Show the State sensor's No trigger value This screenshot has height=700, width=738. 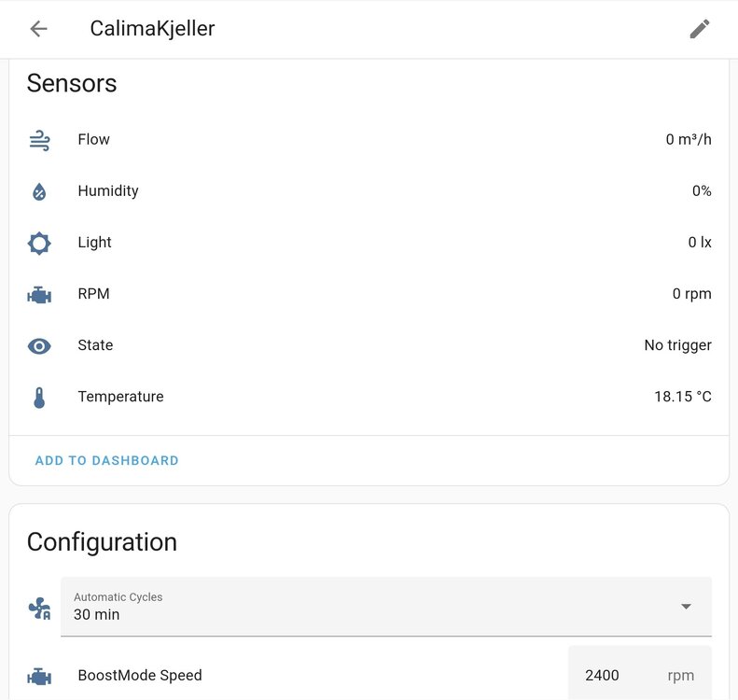coord(677,345)
